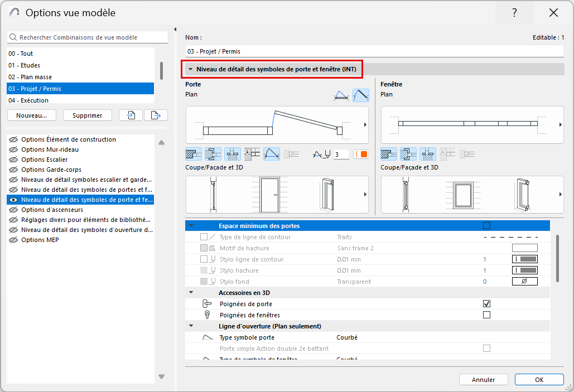Screen dimensions: 574x392
Task: Click the Type symbole porte swing icon
Action: click(208, 337)
